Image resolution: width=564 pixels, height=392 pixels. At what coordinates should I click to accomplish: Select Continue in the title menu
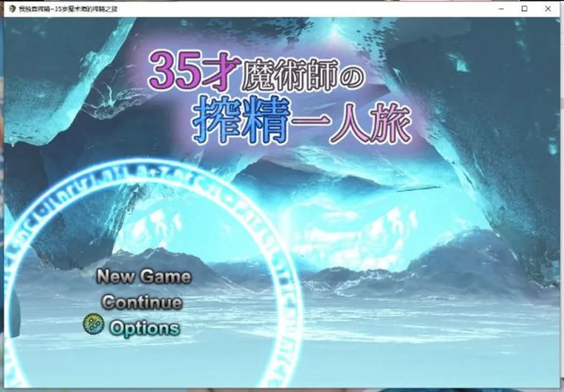[142, 302]
